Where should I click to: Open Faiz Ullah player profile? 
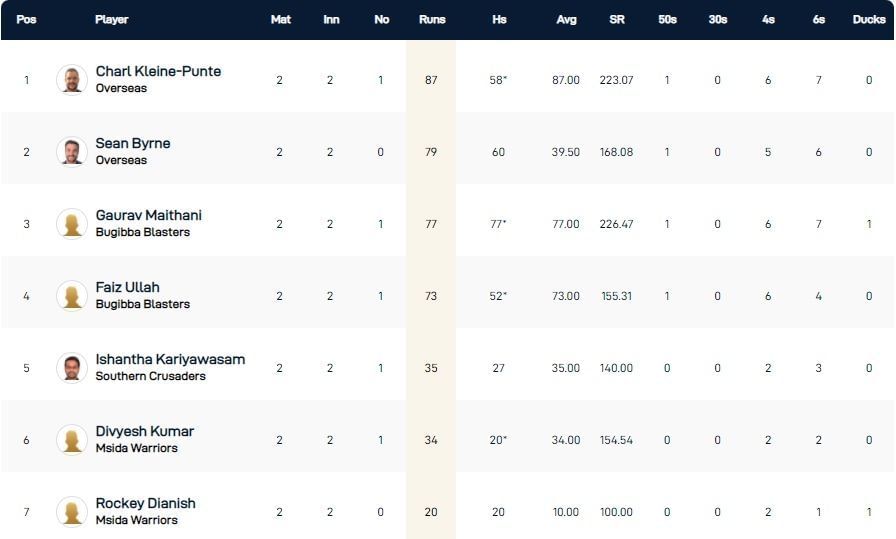coord(128,288)
